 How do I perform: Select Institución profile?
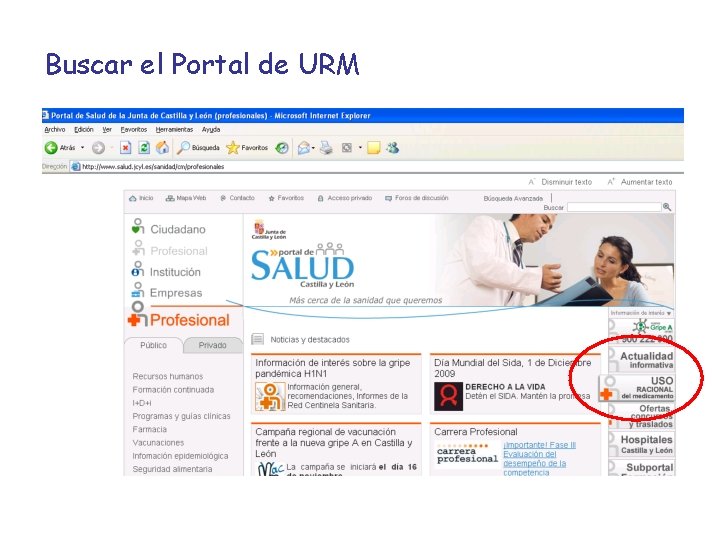click(x=166, y=271)
